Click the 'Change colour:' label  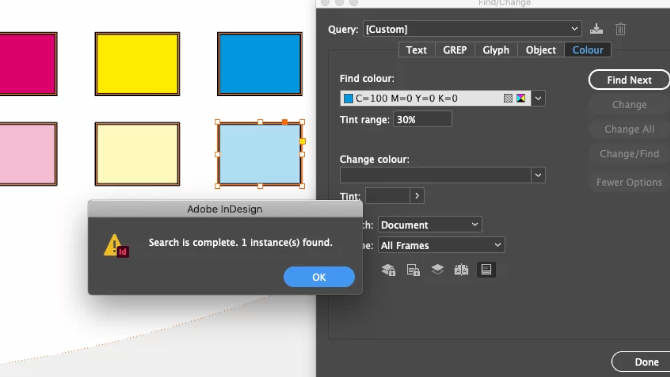coord(375,159)
